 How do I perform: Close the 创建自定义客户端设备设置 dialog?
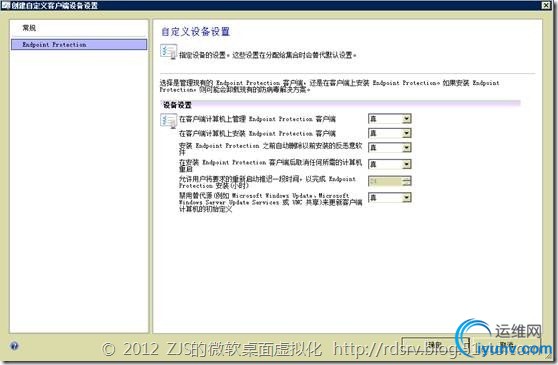tap(546, 5)
